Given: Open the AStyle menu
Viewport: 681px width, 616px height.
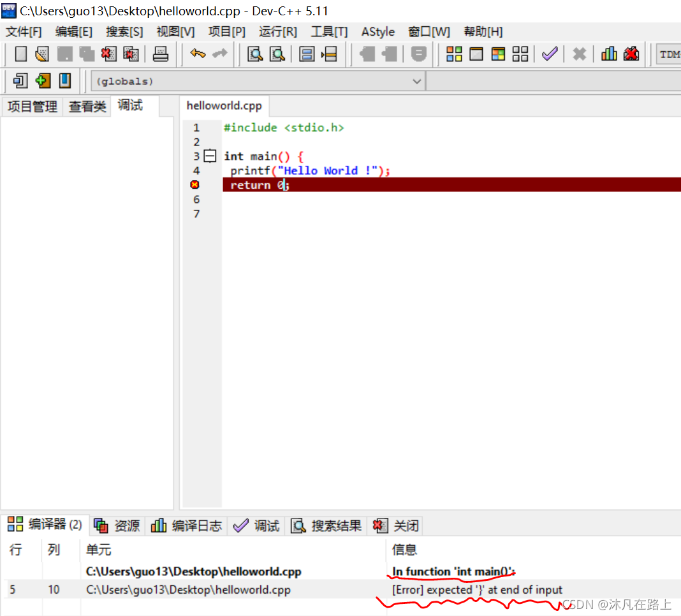Looking at the screenshot, I should (x=378, y=32).
